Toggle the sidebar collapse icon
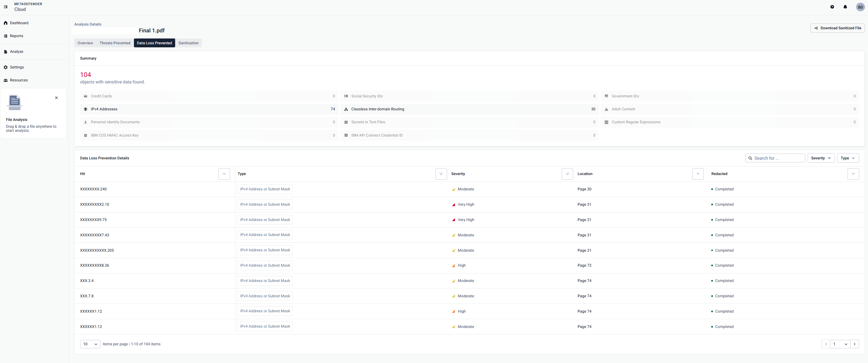868x363 pixels. pyautogui.click(x=5, y=7)
